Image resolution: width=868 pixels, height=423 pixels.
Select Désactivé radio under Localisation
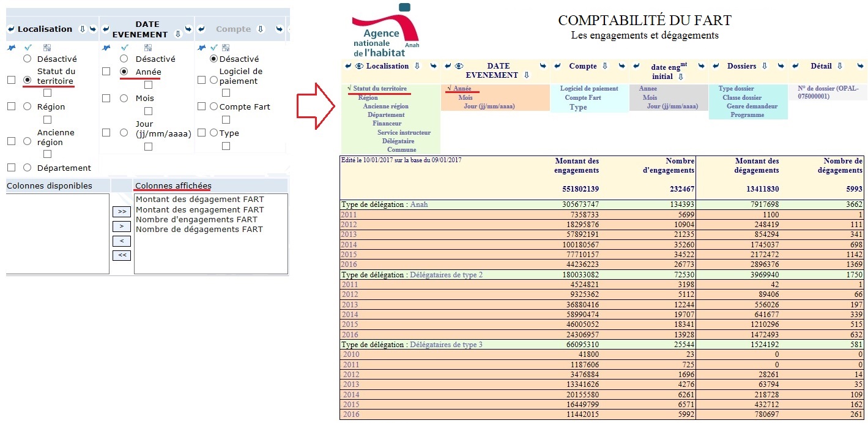coord(27,59)
